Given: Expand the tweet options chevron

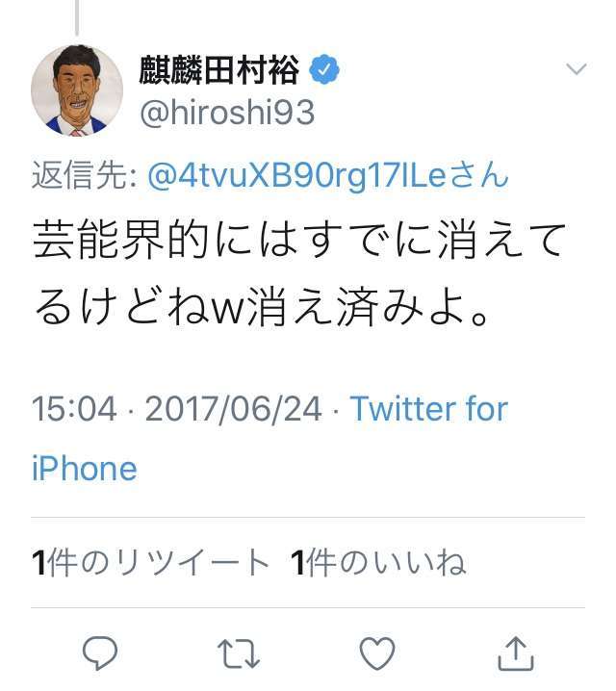Looking at the screenshot, I should 576,69.
